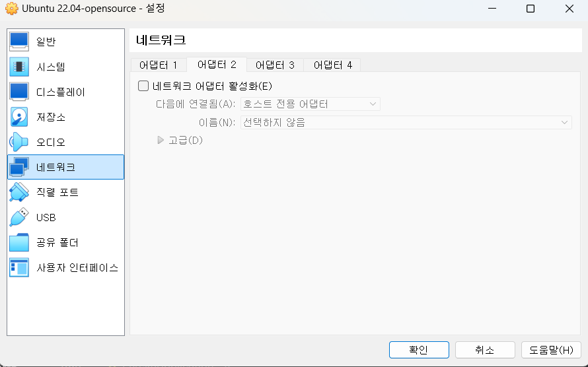588x367 pixels.
Task: Open the 다음에 연결됨 dropdown
Action: coord(310,104)
